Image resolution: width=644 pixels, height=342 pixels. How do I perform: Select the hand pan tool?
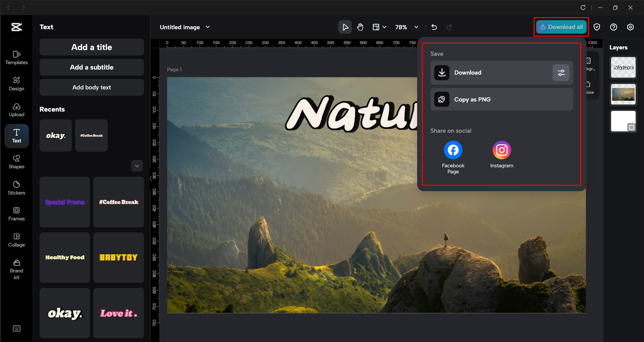[x=360, y=27]
